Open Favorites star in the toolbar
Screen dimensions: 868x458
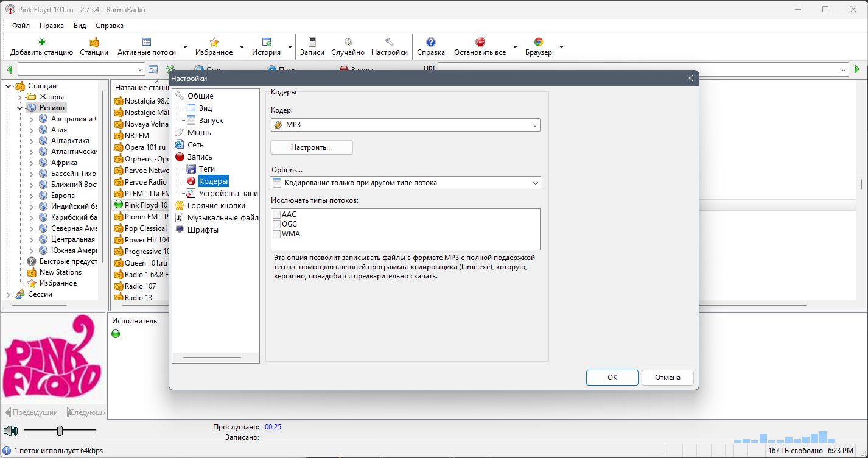click(214, 42)
